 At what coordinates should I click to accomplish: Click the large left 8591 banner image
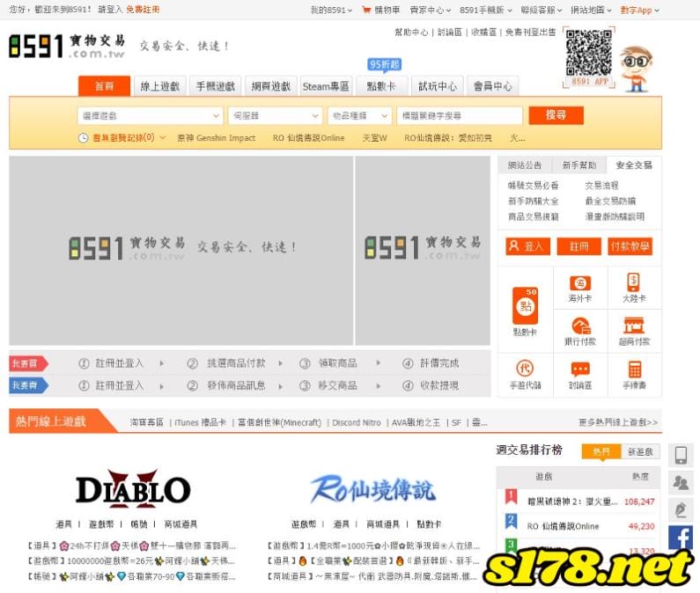click(181, 251)
